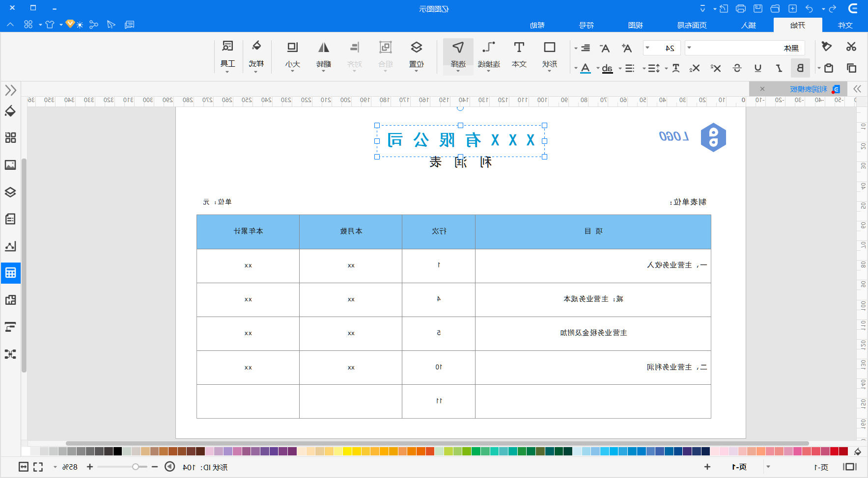The height and width of the screenshot is (478, 868).
Task: Click the Save disk icon
Action: coord(758,8)
